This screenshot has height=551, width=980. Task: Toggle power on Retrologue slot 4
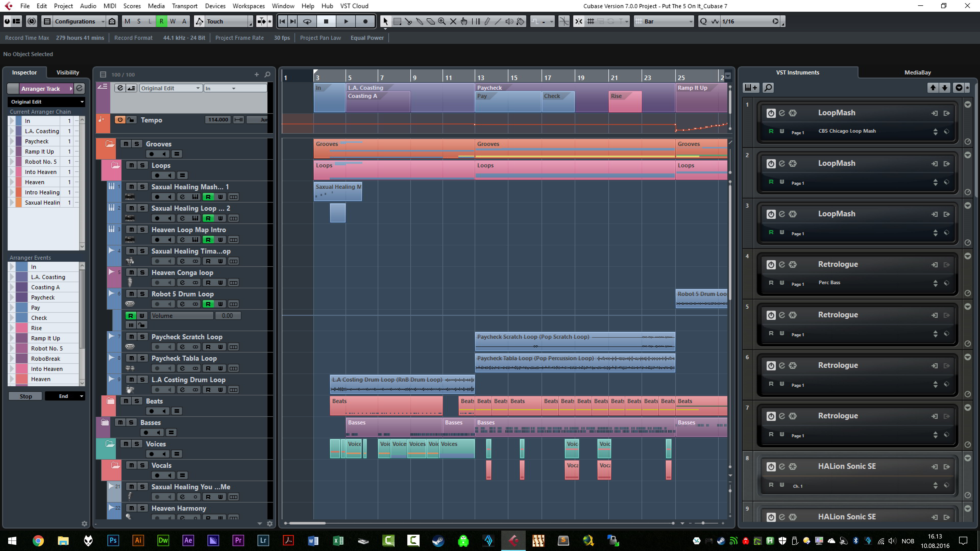point(771,265)
